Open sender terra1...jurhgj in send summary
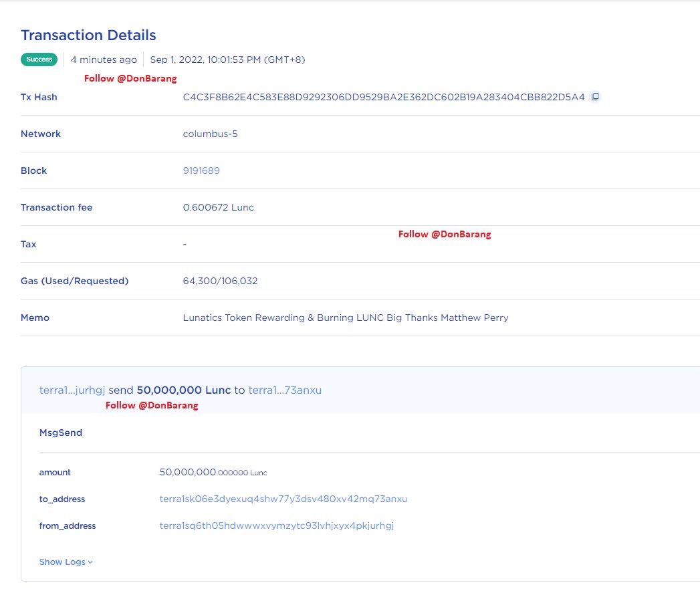 [x=72, y=390]
